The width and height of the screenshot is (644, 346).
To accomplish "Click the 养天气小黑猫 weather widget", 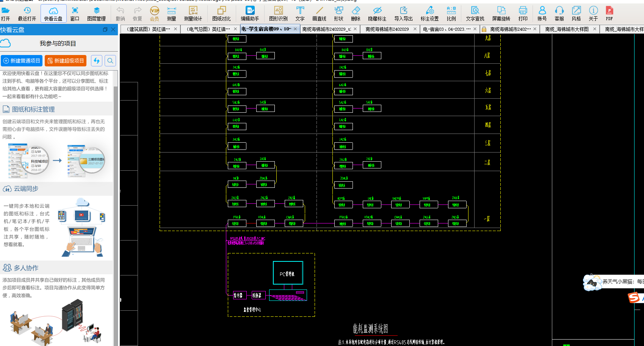I will (x=613, y=282).
